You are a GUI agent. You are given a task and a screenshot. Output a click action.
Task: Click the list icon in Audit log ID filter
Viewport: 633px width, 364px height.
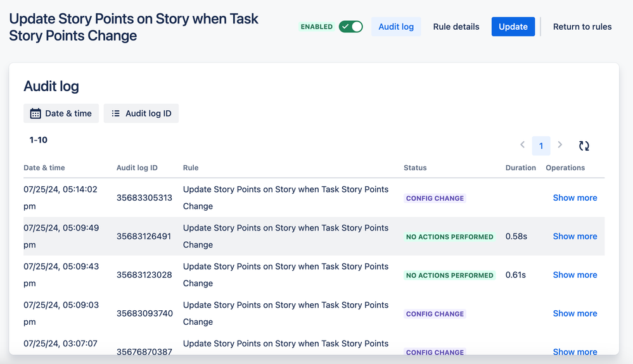click(115, 114)
